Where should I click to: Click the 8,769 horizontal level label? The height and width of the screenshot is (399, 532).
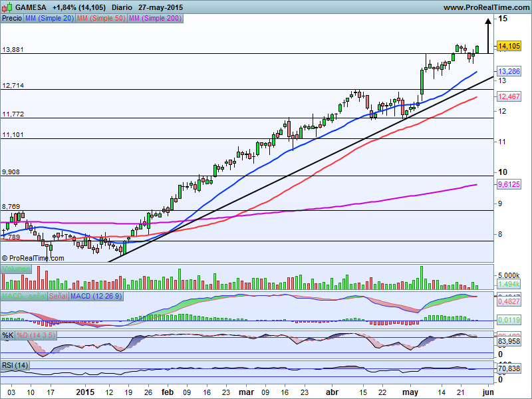point(11,207)
